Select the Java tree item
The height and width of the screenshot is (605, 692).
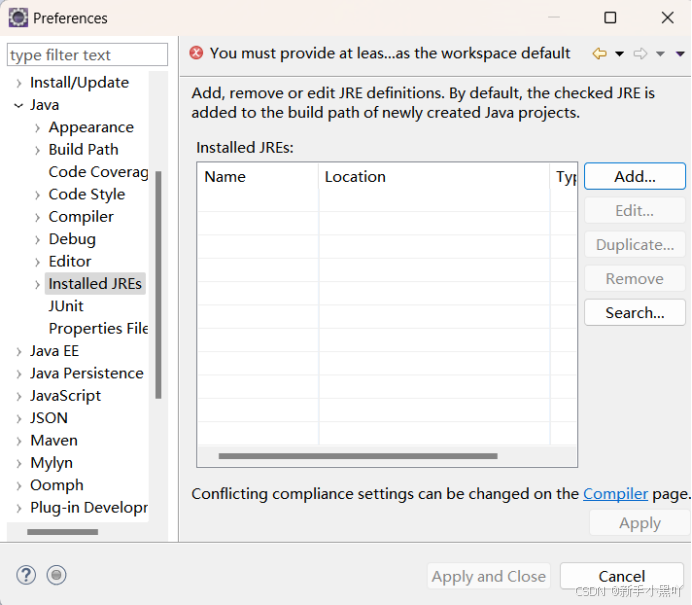point(45,105)
